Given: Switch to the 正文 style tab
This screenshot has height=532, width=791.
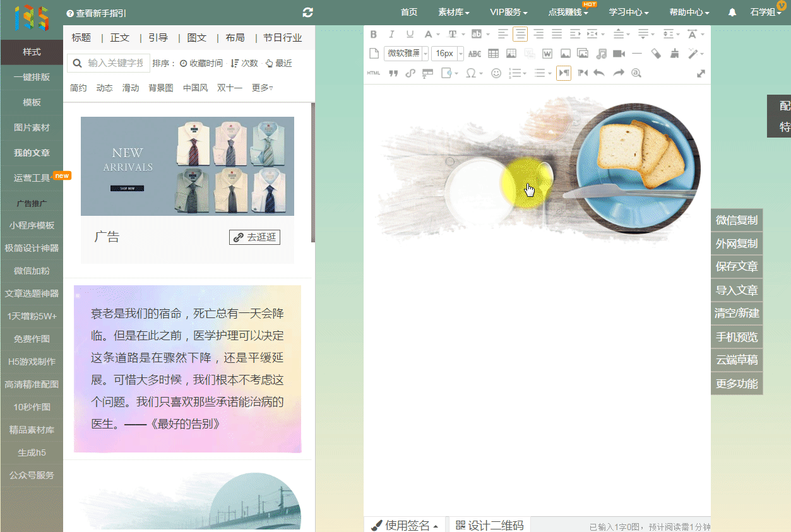Looking at the screenshot, I should 120,38.
